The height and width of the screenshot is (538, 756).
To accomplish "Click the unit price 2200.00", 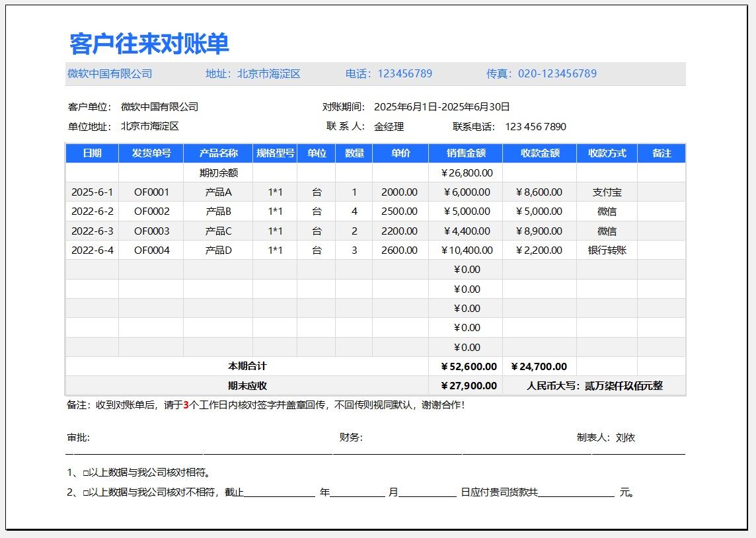I will 400,231.
